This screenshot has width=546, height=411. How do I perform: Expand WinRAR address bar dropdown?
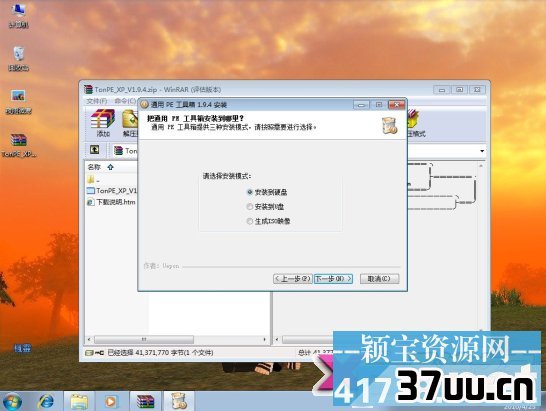[482, 151]
